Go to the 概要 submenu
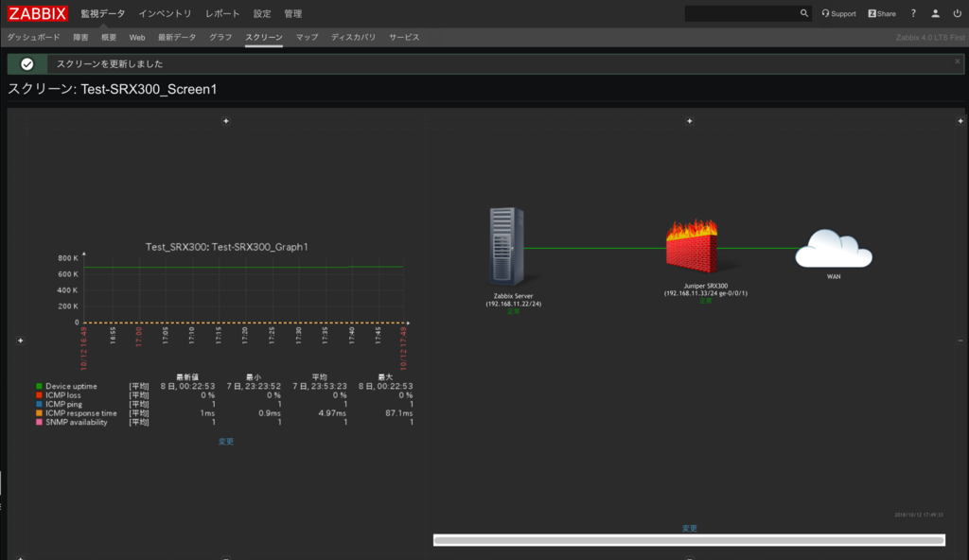The width and height of the screenshot is (969, 560). (109, 37)
